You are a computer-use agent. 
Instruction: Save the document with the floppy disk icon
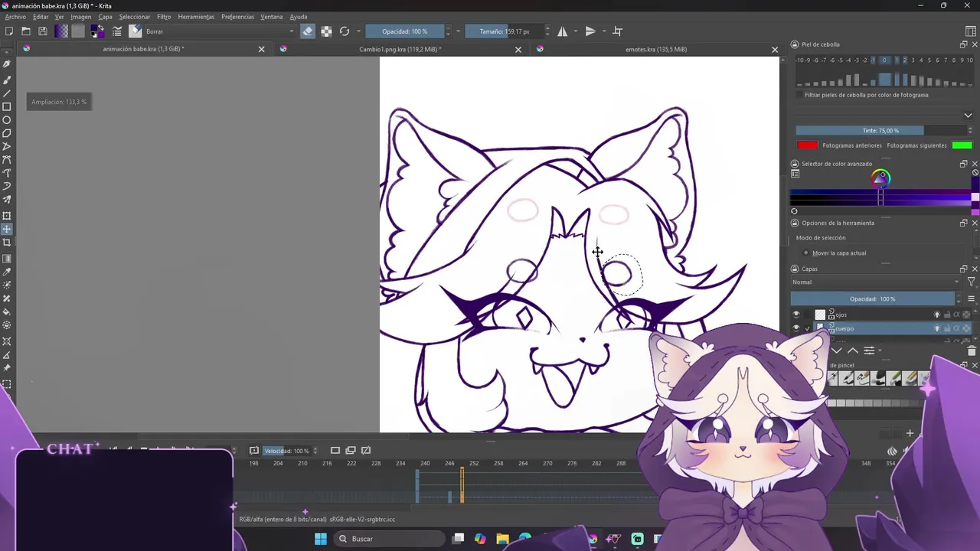click(43, 31)
